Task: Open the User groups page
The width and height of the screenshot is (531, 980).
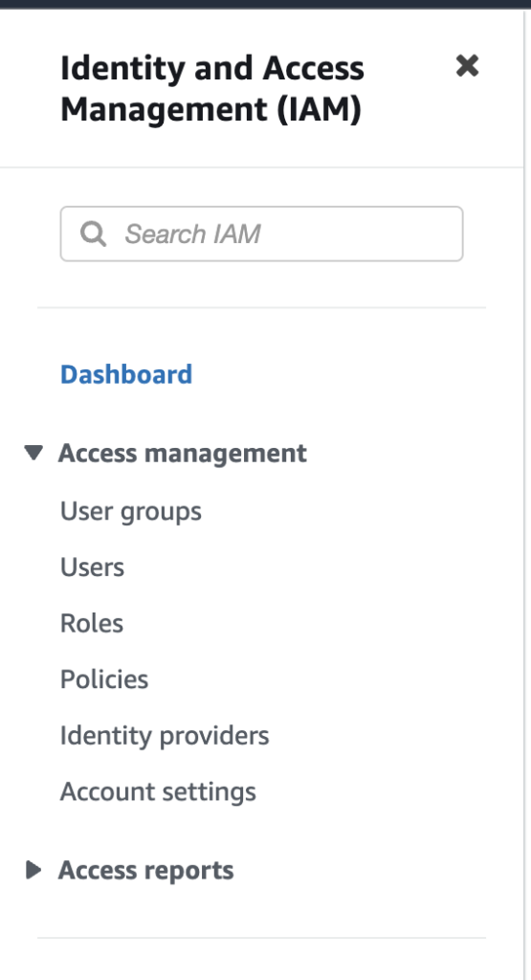Action: click(130, 512)
